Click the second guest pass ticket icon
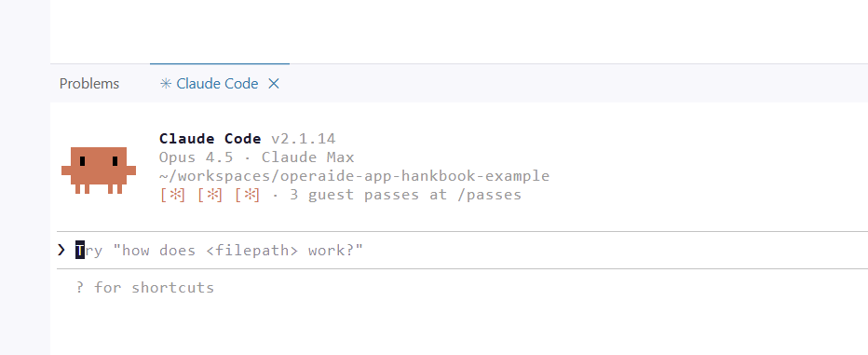Viewport: 868px width, 355px height. click(210, 195)
